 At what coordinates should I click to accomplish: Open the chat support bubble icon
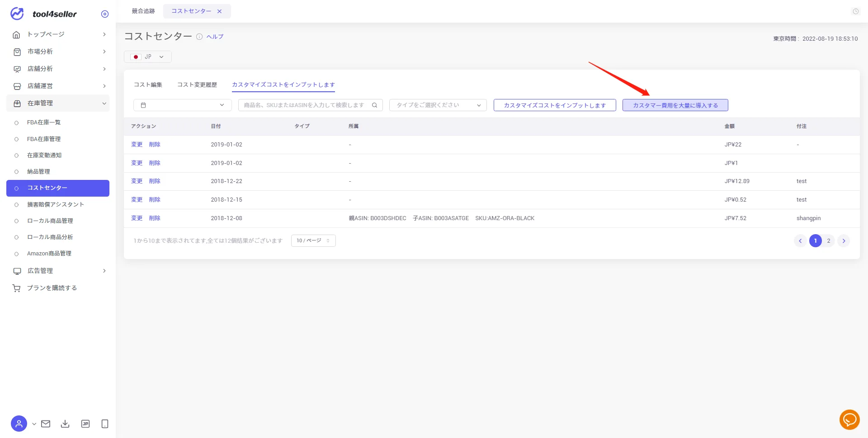click(849, 419)
